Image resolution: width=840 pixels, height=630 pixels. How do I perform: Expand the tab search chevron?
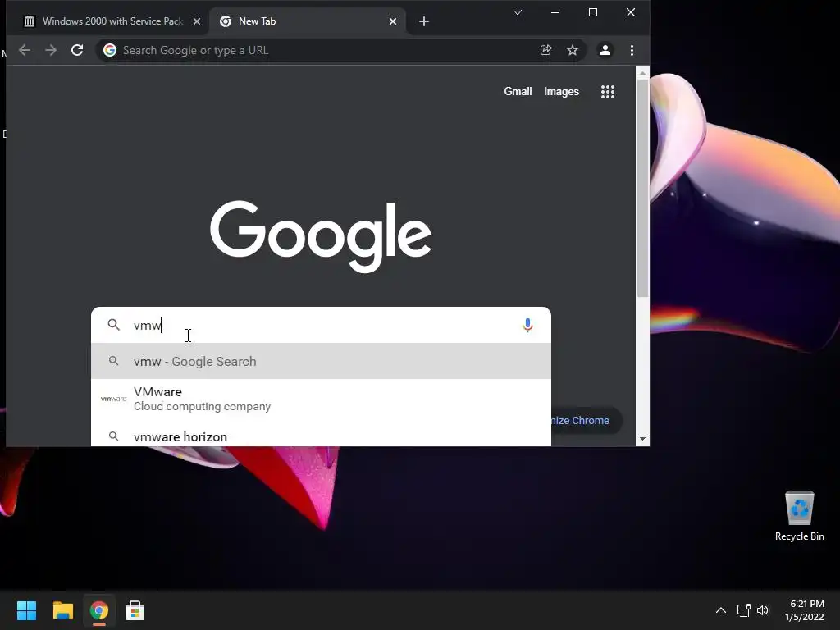coord(518,12)
